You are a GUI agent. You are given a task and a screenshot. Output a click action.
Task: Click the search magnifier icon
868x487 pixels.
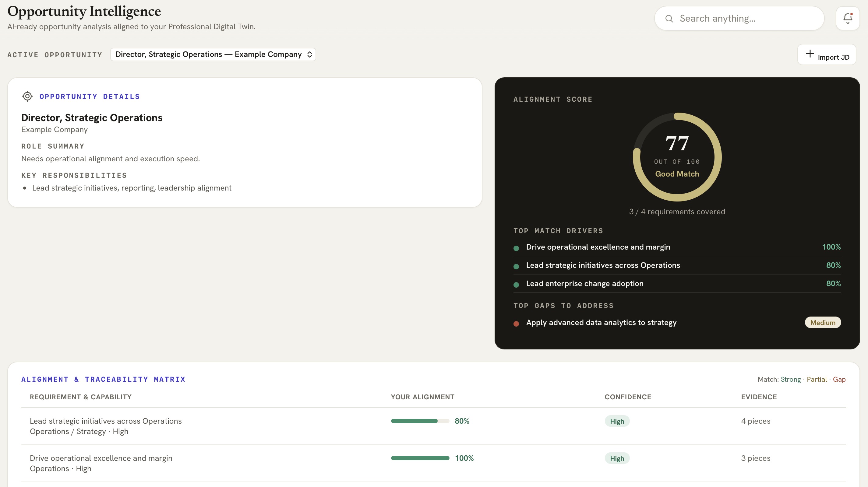pyautogui.click(x=669, y=19)
